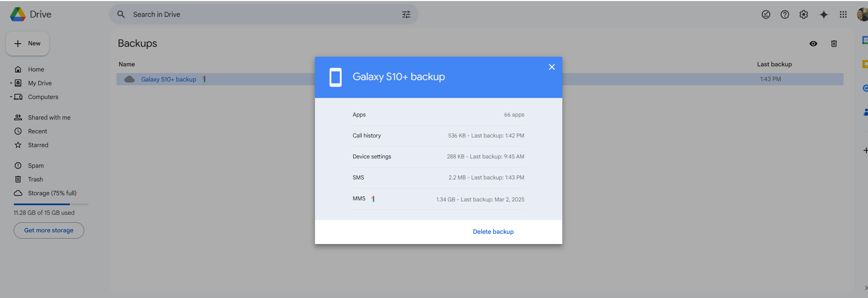Click Get more storage button

(49, 230)
